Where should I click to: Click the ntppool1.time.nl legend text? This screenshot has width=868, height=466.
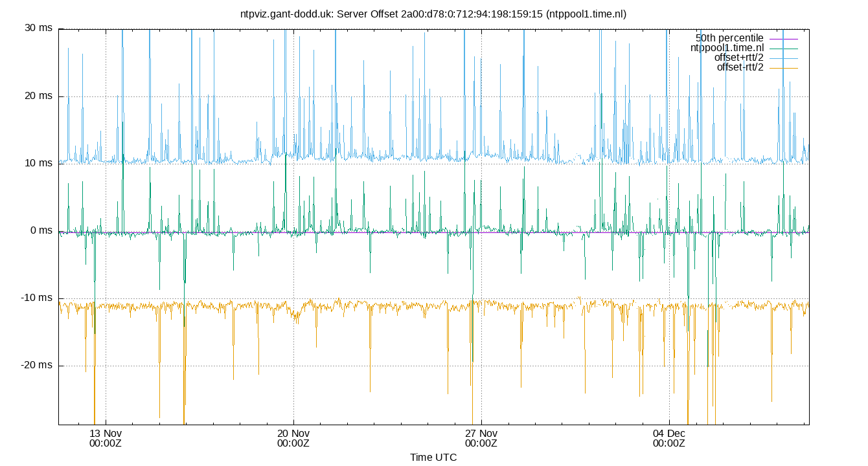click(727, 47)
